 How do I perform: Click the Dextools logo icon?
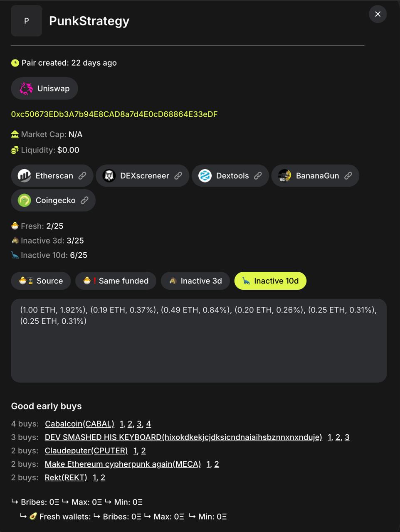point(205,176)
